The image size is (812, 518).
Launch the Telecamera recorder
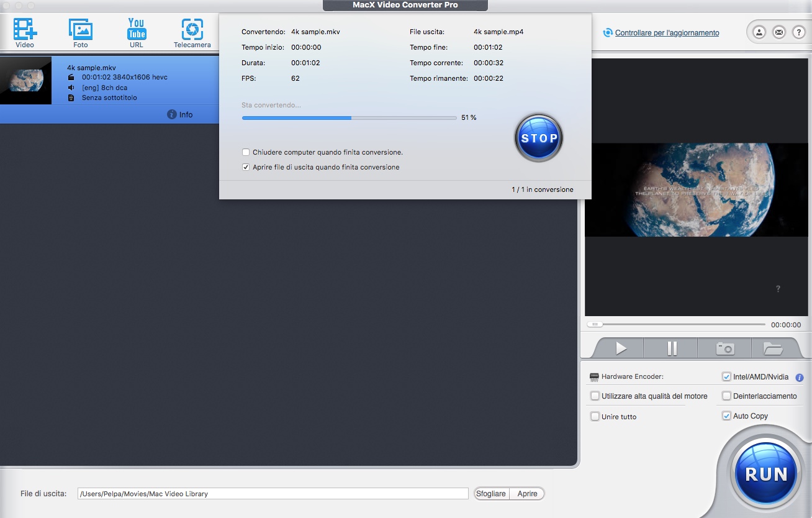(192, 32)
